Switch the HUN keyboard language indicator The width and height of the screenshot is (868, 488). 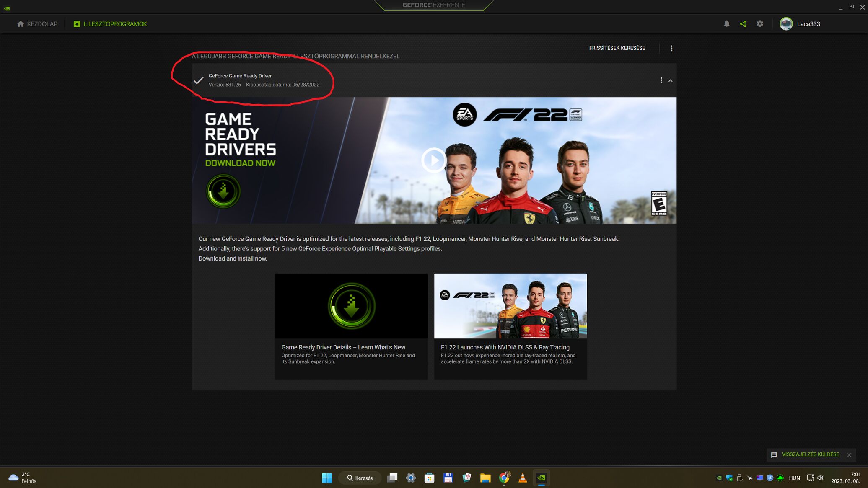click(794, 478)
